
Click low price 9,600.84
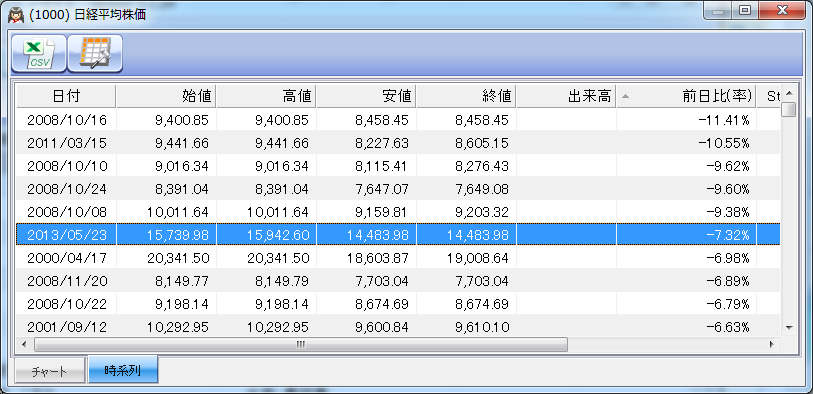382,327
